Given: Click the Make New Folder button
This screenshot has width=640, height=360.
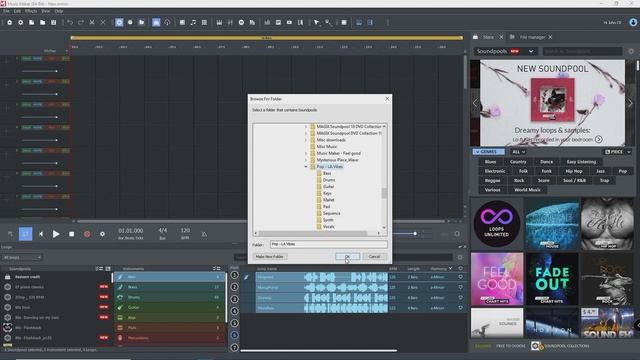Looking at the screenshot, I should 269,256.
